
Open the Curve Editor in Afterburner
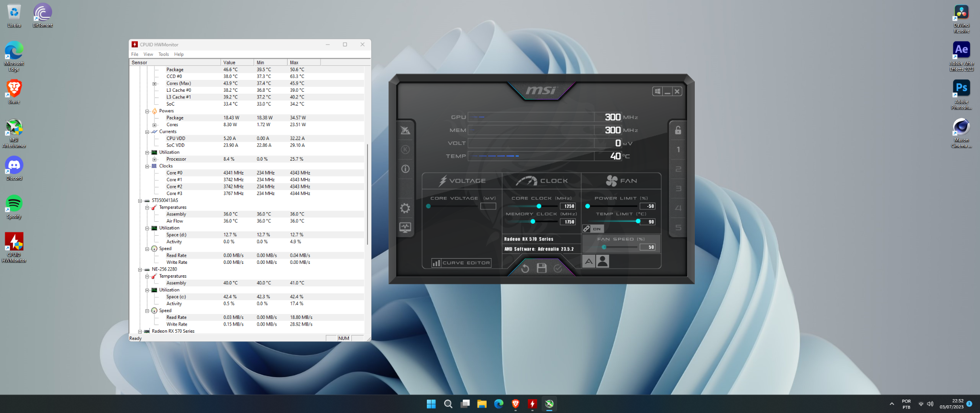[x=461, y=263]
